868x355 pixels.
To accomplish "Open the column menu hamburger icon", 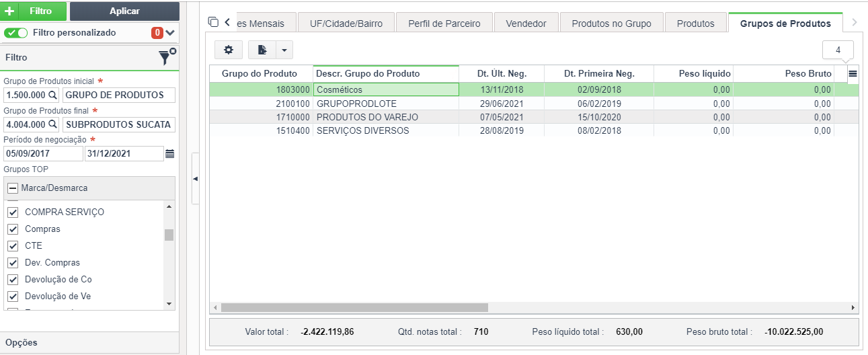I will (853, 74).
